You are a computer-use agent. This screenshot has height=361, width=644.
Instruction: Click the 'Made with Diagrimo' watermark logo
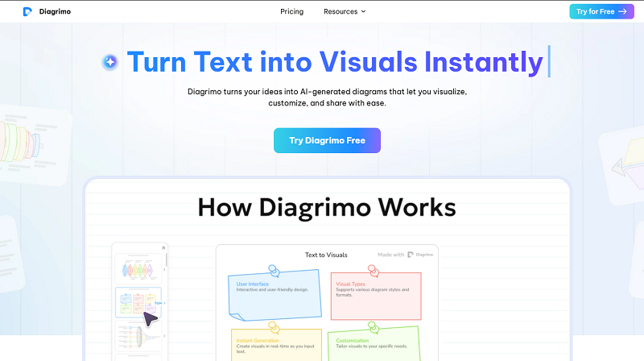coord(405,255)
